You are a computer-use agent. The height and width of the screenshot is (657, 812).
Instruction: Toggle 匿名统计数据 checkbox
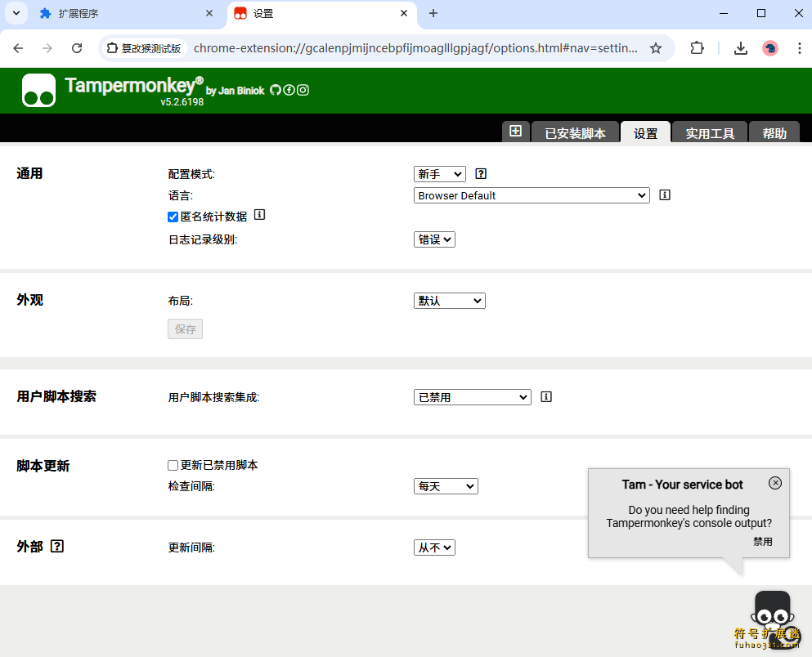pyautogui.click(x=173, y=217)
